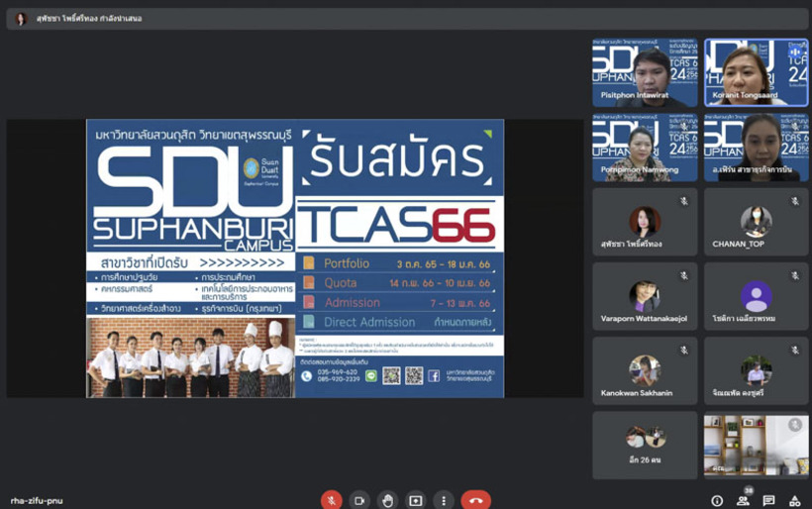
Task: Click the 'CHANAN_TOP' name label
Action: [738, 244]
